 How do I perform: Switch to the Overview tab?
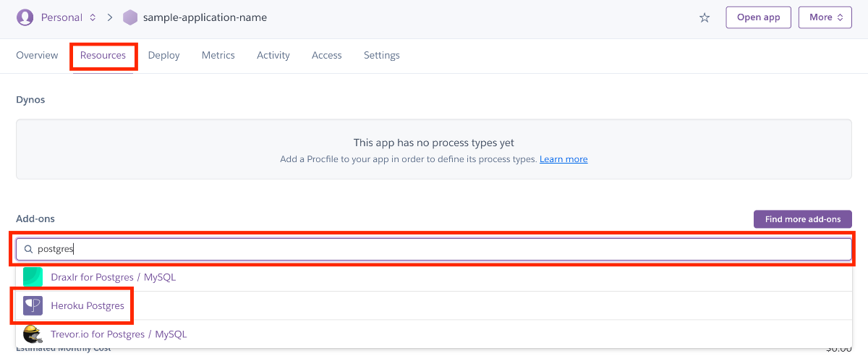[x=37, y=55]
